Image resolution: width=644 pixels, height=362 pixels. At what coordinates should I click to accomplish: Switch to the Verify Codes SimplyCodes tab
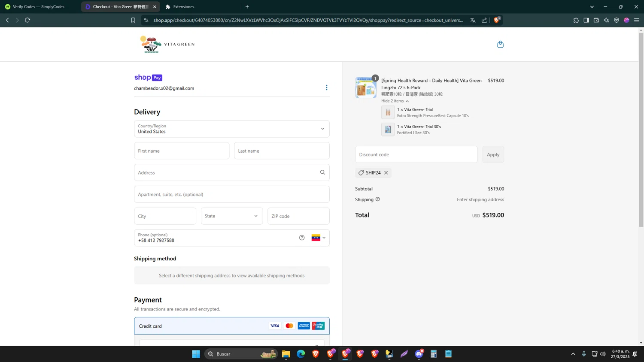point(39,7)
